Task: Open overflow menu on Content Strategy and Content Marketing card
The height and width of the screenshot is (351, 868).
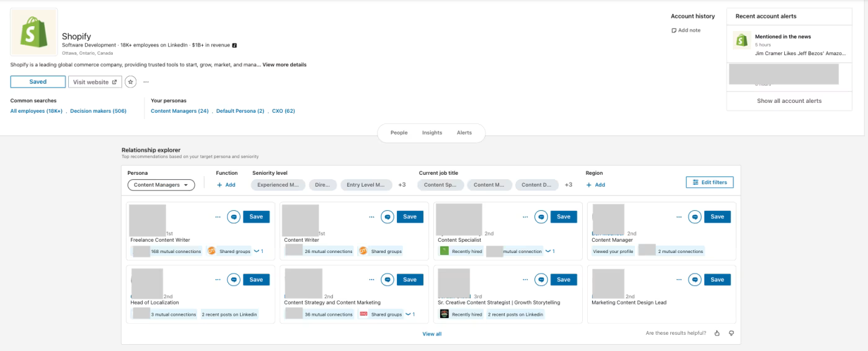Action: [371, 280]
